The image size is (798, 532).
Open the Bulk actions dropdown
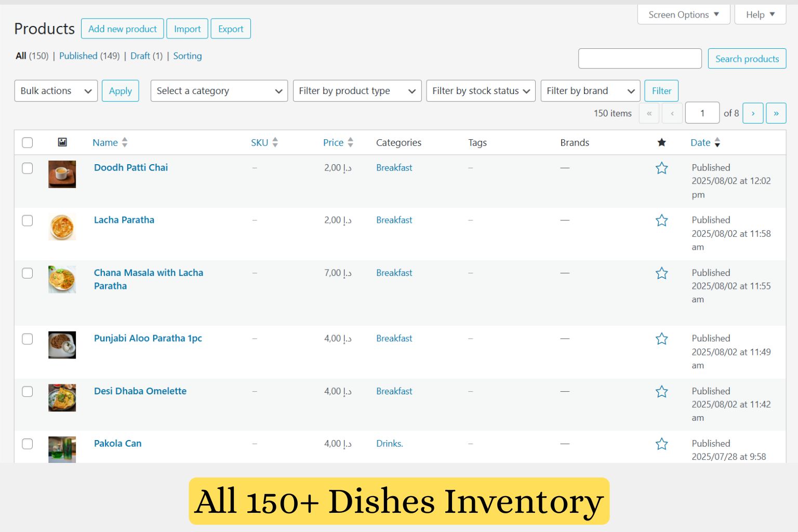(56, 91)
